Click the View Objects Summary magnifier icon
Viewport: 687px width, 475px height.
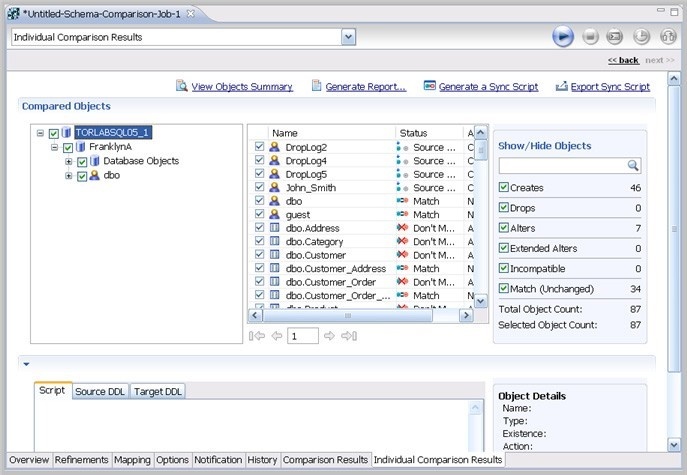tap(181, 85)
